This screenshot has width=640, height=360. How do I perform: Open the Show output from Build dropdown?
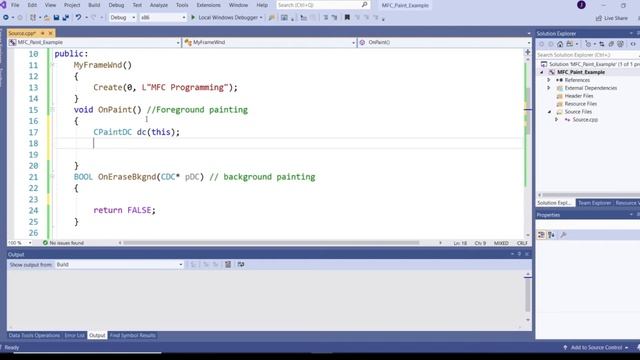point(119,264)
